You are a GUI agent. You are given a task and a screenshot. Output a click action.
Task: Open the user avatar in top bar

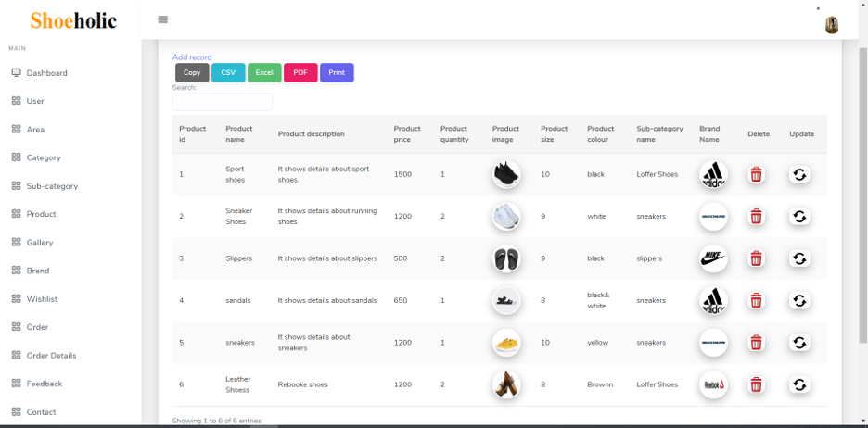click(832, 25)
